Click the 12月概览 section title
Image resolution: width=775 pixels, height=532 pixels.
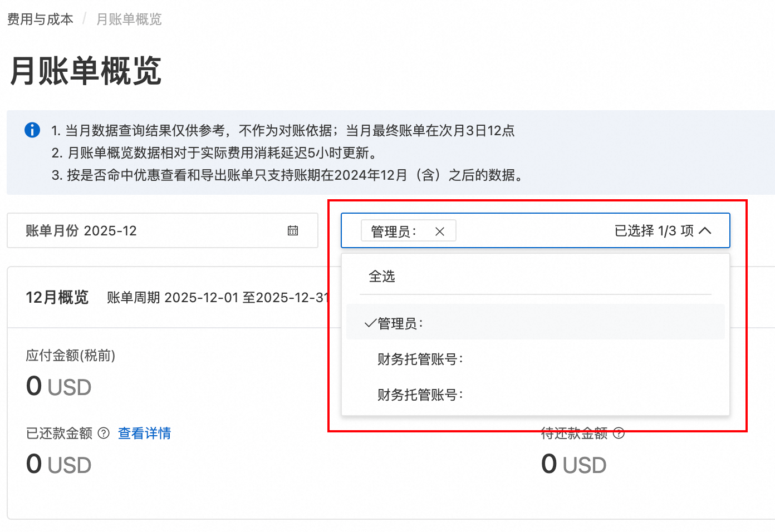[x=57, y=297]
